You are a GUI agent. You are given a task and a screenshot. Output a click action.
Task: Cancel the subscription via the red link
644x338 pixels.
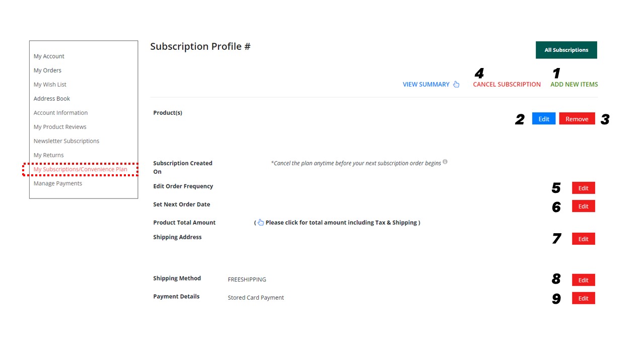[x=507, y=84]
